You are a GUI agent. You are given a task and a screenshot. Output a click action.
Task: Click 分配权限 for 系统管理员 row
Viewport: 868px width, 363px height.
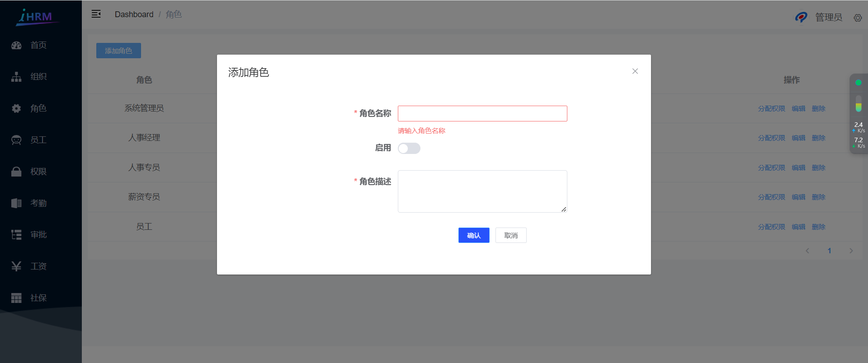point(772,109)
